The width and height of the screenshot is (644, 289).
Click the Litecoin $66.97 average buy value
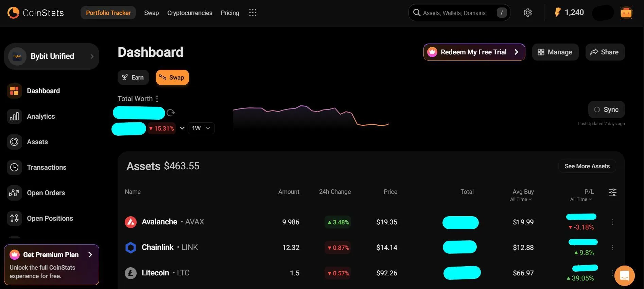click(523, 273)
